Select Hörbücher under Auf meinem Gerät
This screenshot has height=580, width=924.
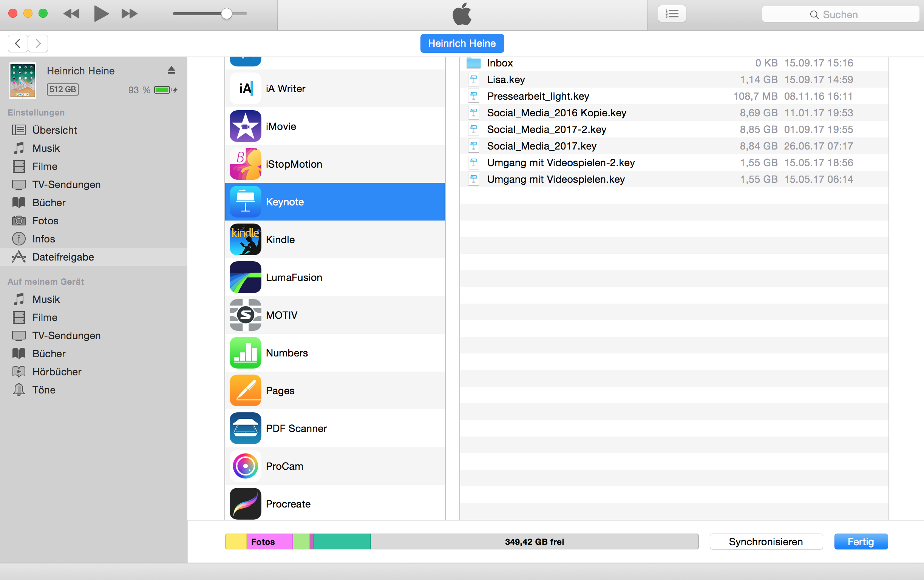tap(57, 372)
